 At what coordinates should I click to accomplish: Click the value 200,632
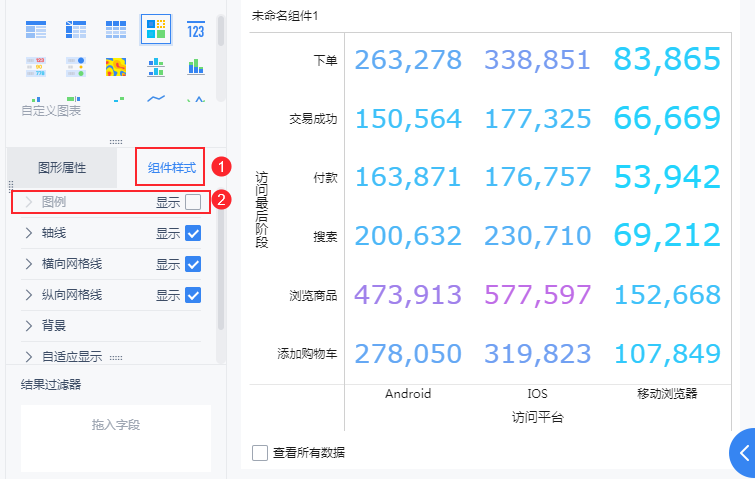click(408, 236)
